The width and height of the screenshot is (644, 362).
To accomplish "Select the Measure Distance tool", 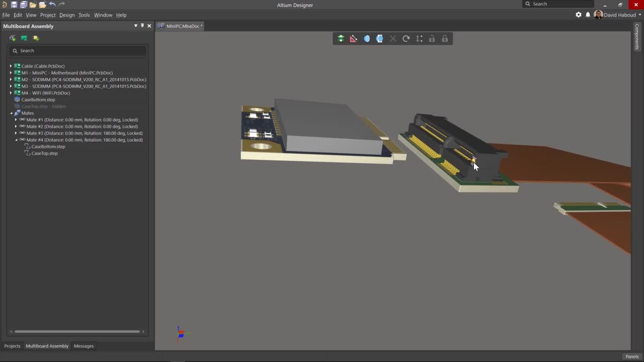I will [354, 39].
